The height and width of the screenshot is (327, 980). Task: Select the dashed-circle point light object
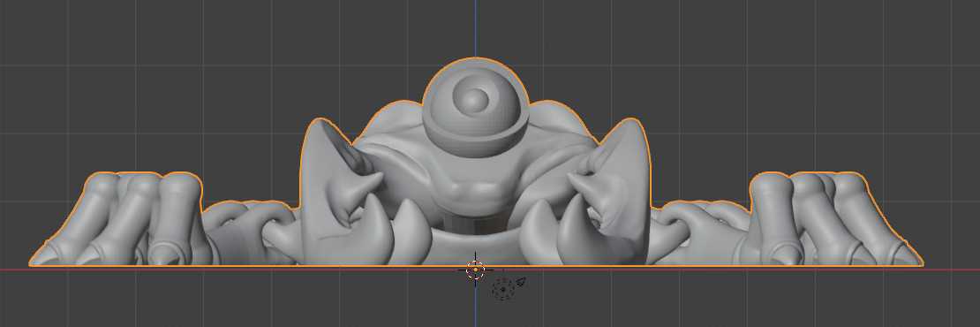[502, 290]
